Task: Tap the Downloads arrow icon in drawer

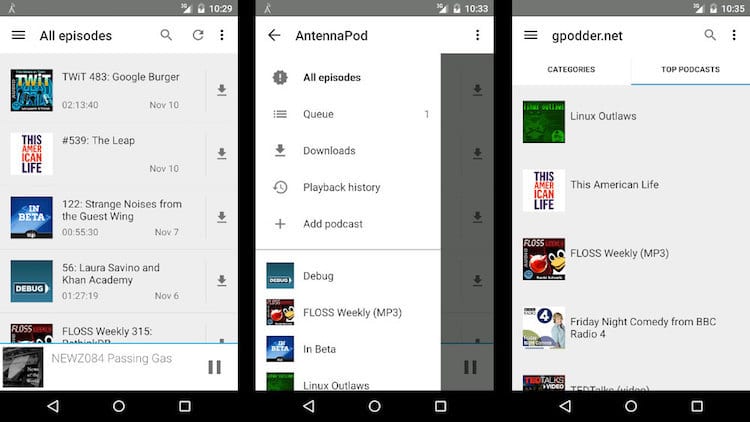Action: 280,151
